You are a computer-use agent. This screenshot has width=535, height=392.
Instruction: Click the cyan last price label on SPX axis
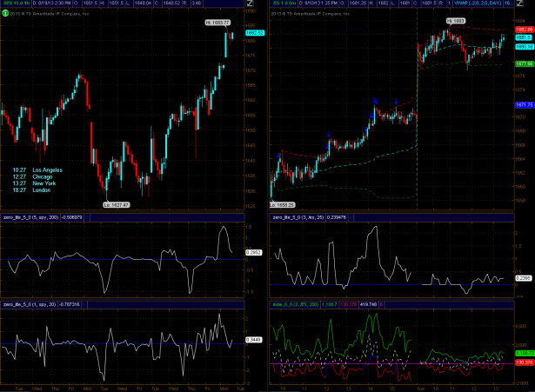(254, 33)
